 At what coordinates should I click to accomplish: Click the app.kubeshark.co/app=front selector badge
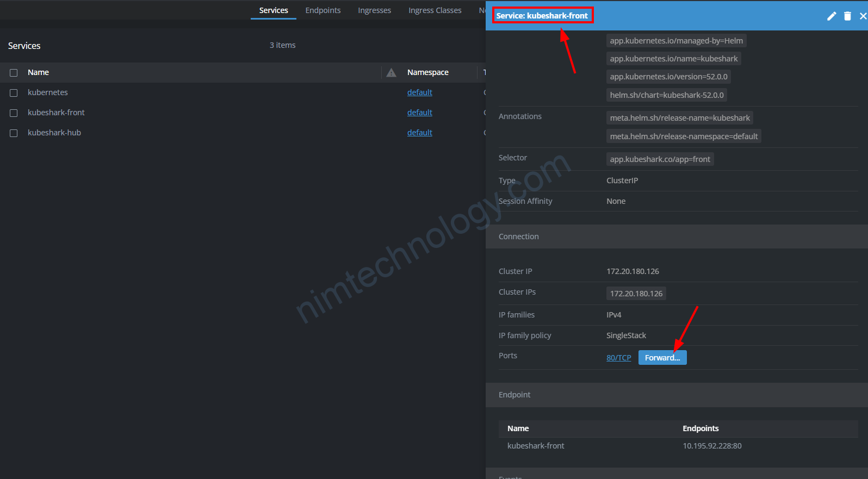pos(660,159)
